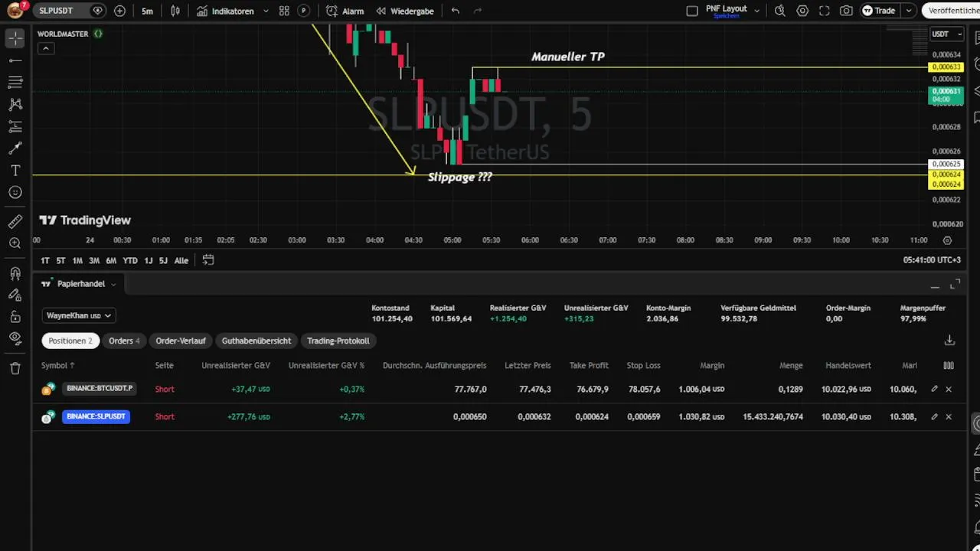The height and width of the screenshot is (551, 980).
Task: Open the Trading-Protokoll tab
Action: click(338, 341)
